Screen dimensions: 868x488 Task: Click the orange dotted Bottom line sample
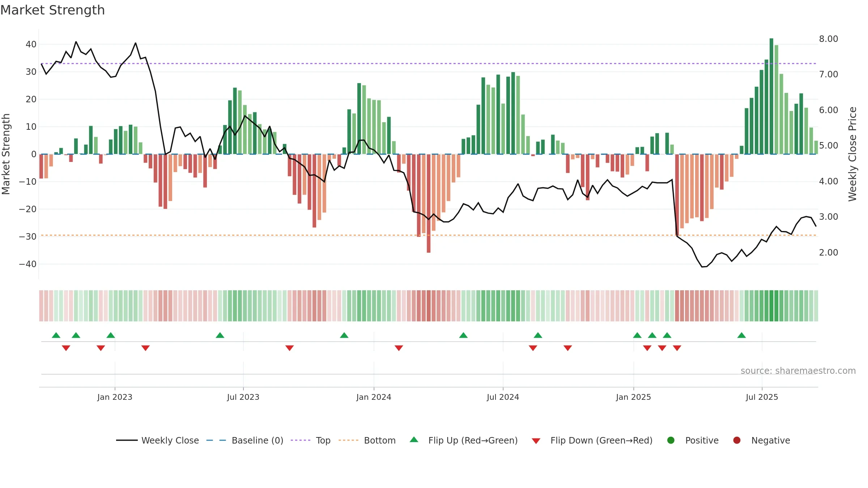(x=348, y=440)
